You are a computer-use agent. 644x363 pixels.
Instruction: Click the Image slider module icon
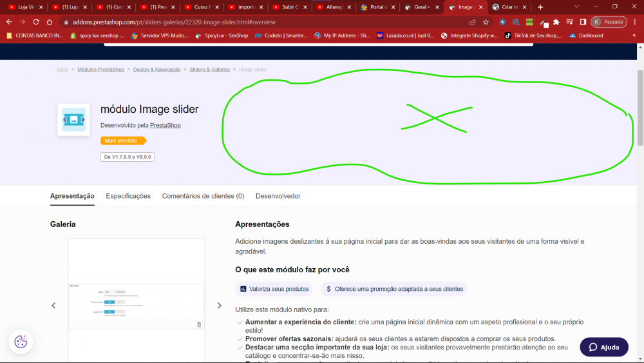[73, 120]
